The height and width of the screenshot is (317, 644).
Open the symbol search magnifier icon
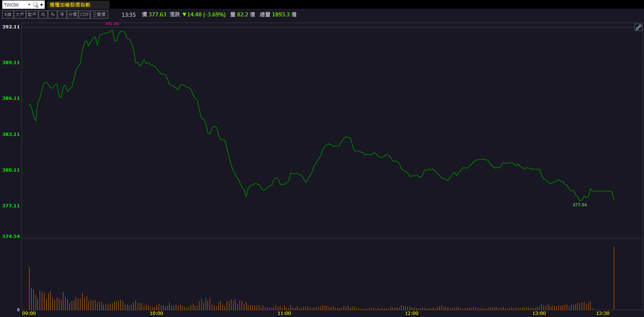(x=36, y=5)
